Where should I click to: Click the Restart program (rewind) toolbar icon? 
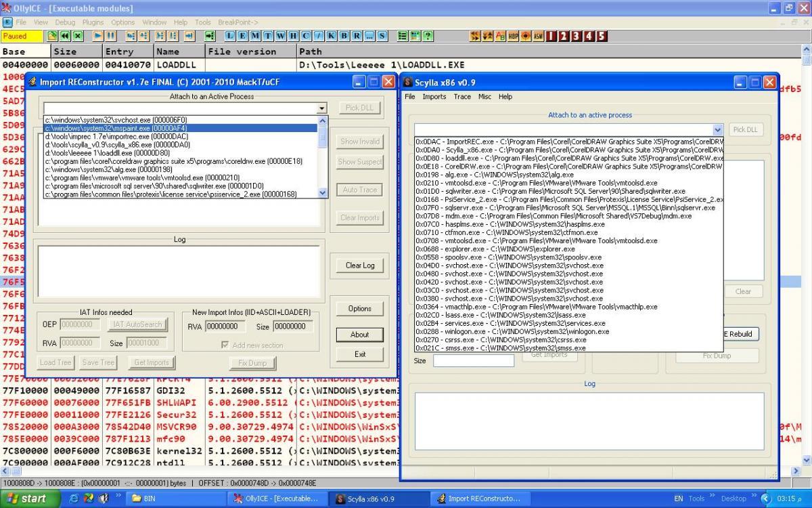(x=64, y=36)
